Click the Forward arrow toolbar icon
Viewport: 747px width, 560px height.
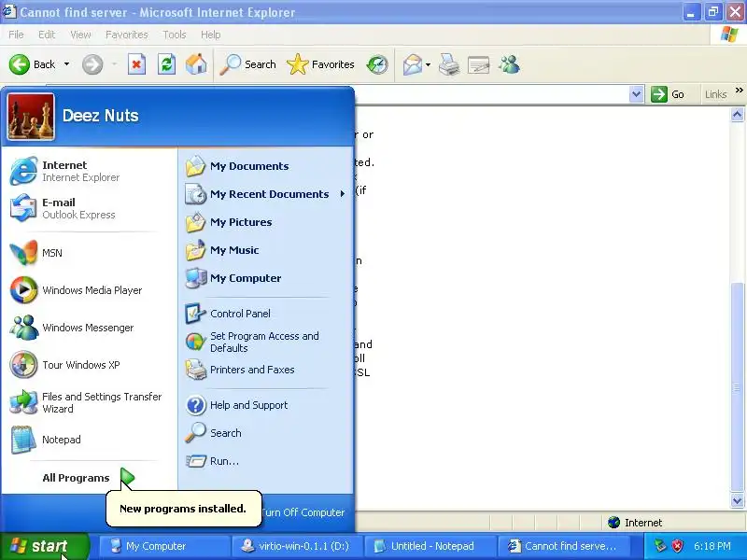click(92, 64)
